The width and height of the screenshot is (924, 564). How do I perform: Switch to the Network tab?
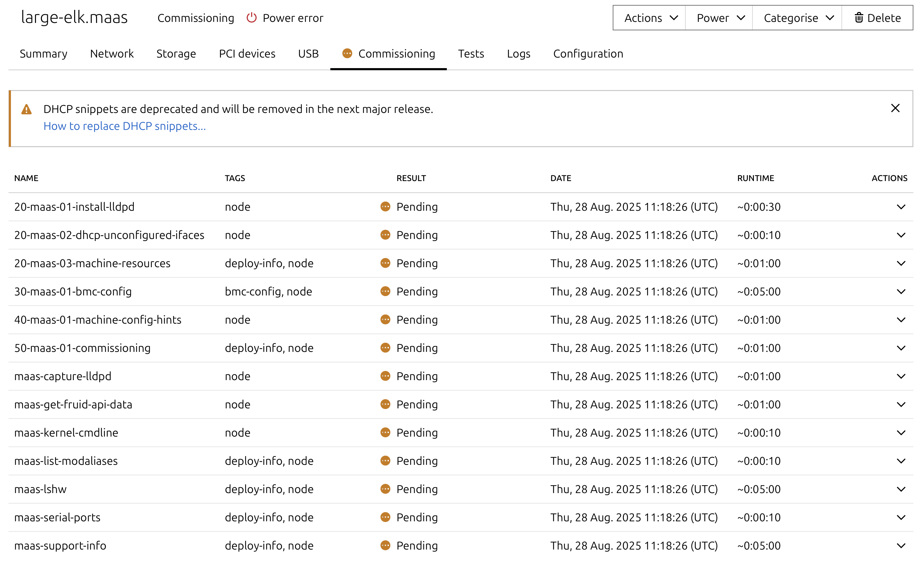tap(112, 54)
